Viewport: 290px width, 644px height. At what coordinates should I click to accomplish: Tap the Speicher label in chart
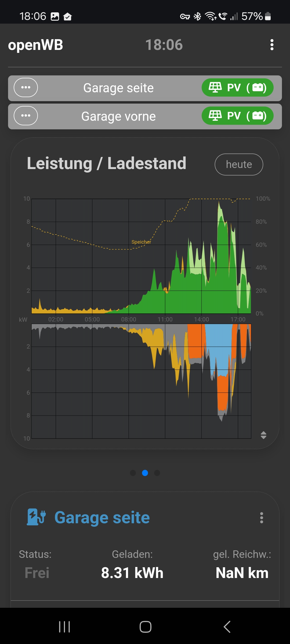[x=141, y=242]
